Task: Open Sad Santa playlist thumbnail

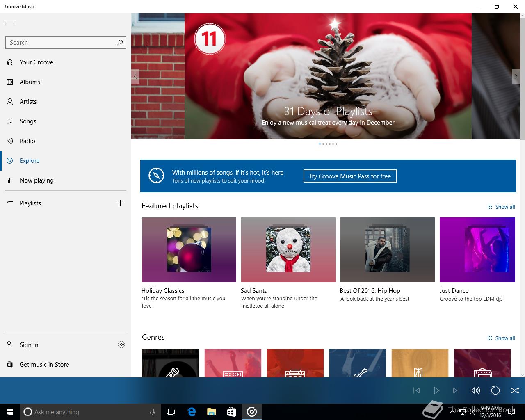Action: coord(288,250)
